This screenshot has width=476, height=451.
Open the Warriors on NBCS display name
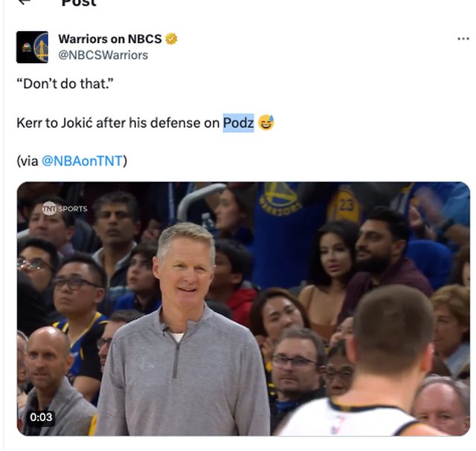click(110, 39)
